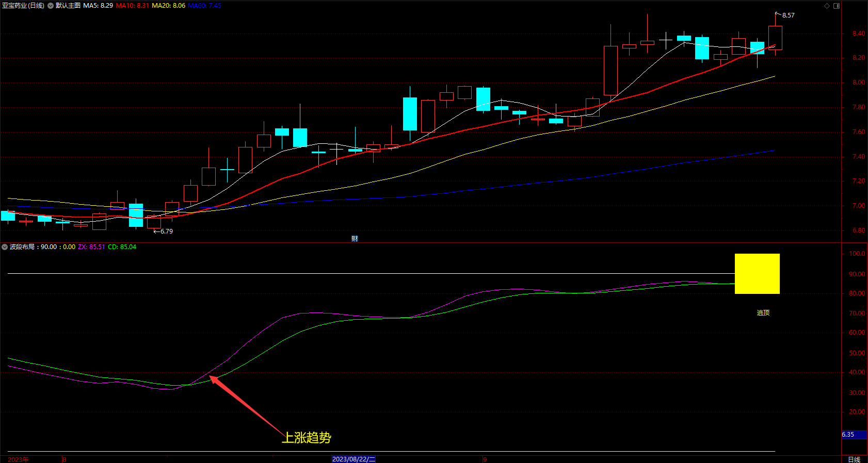
Task: Click the last red candlestick reaching 8.57
Action: (x=775, y=38)
